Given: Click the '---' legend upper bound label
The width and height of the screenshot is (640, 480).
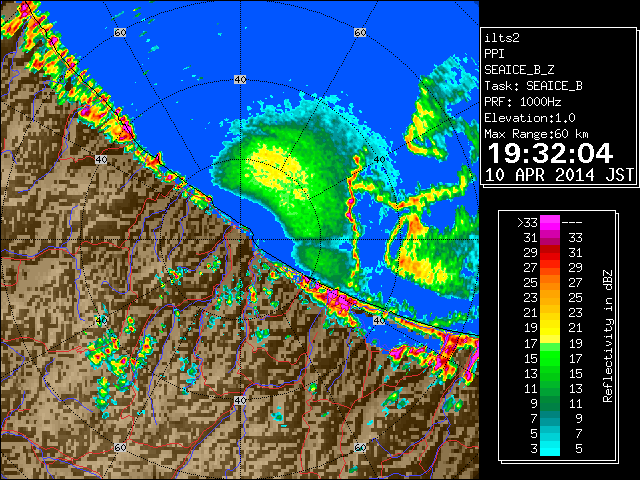Looking at the screenshot, I should [x=572, y=223].
